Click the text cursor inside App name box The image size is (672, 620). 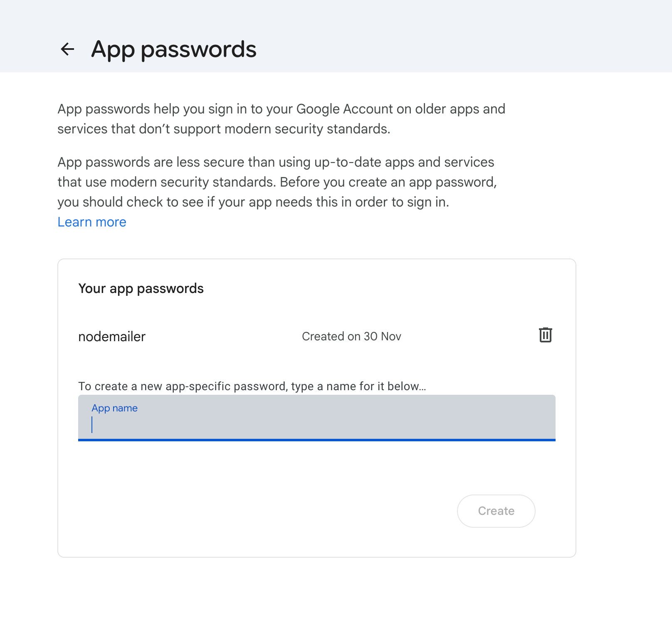[92, 425]
